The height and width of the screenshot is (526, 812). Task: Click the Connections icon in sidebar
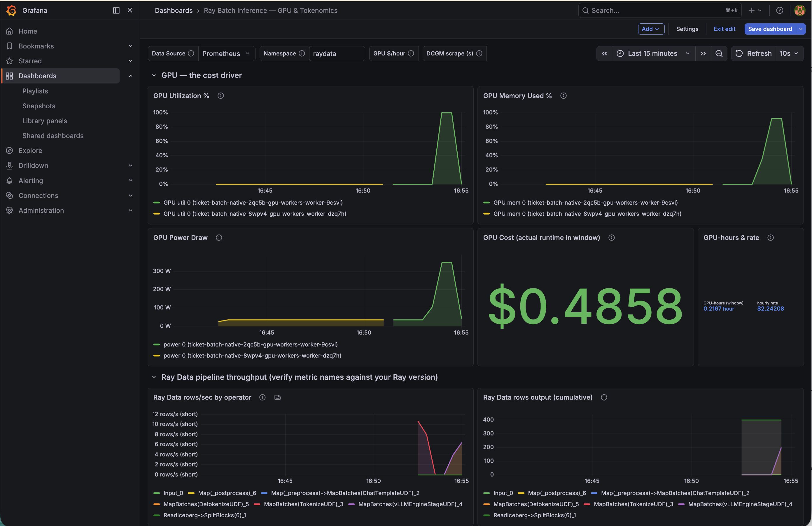coord(10,196)
